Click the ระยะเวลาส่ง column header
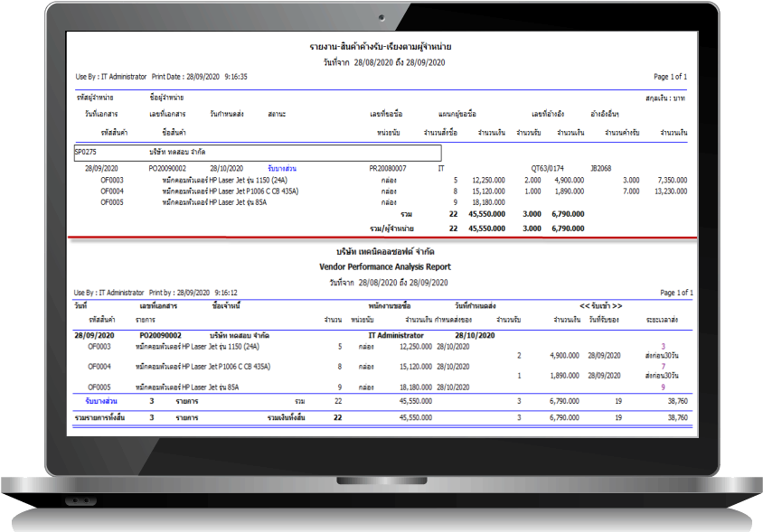Screen dimensions: 763x532 click(662, 320)
